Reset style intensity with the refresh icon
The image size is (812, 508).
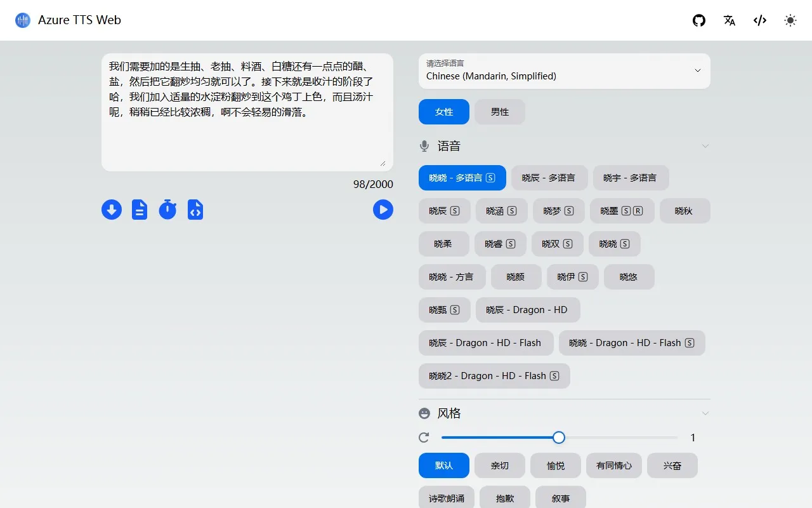coord(424,437)
